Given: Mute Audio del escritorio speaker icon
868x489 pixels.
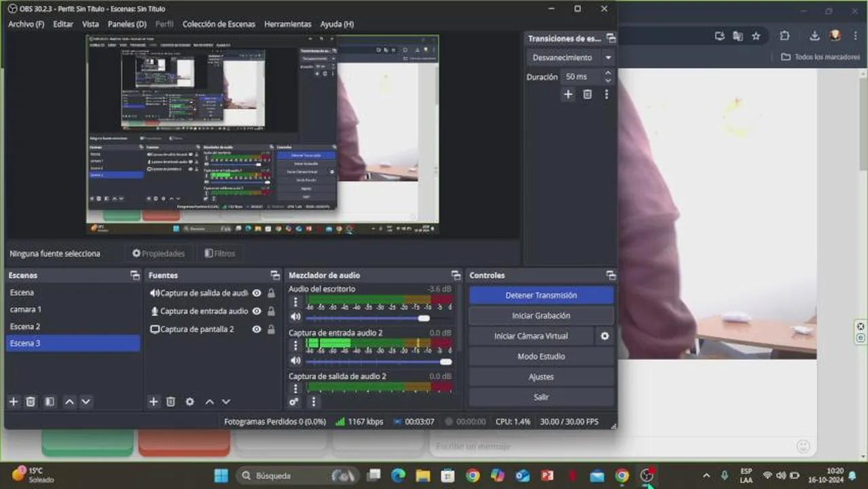Looking at the screenshot, I should click(x=295, y=316).
